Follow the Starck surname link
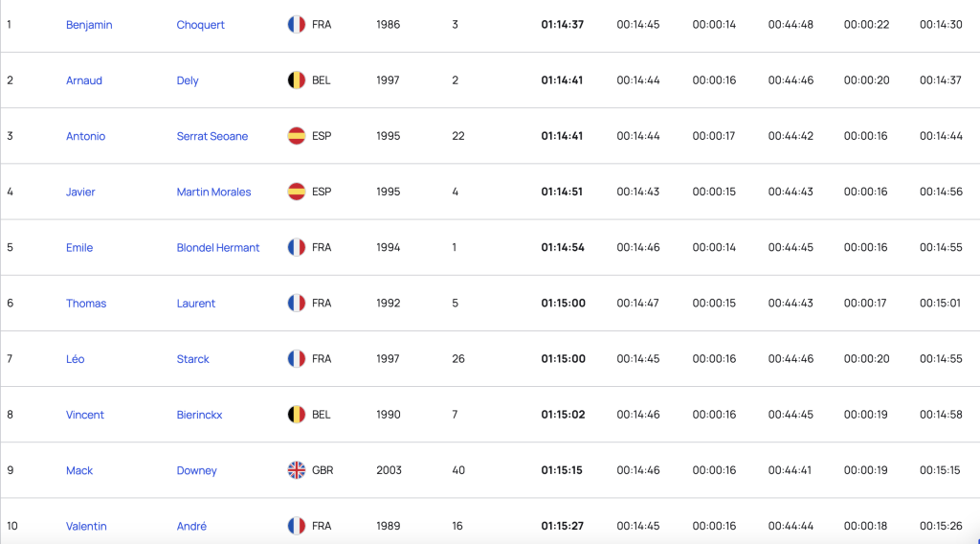 tap(192, 359)
